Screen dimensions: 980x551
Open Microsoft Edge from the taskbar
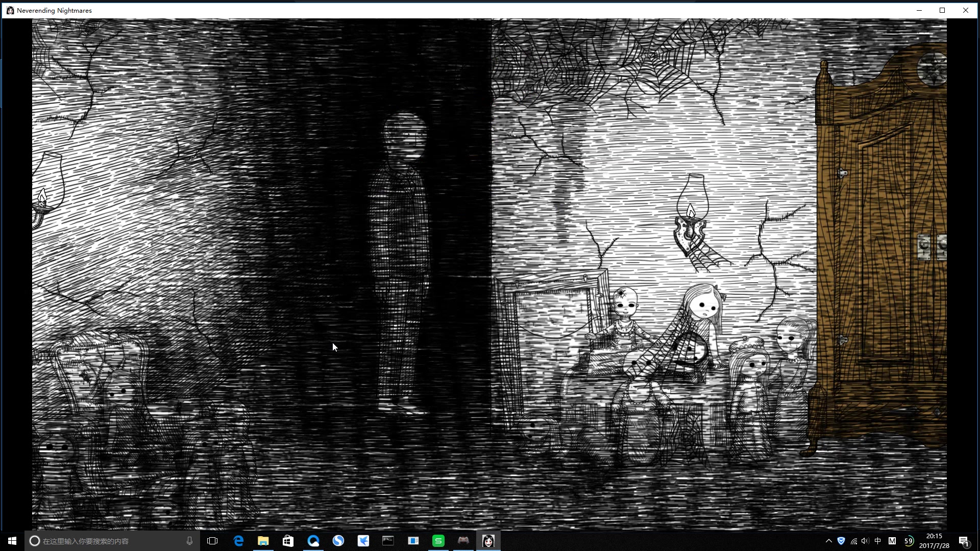[238, 541]
